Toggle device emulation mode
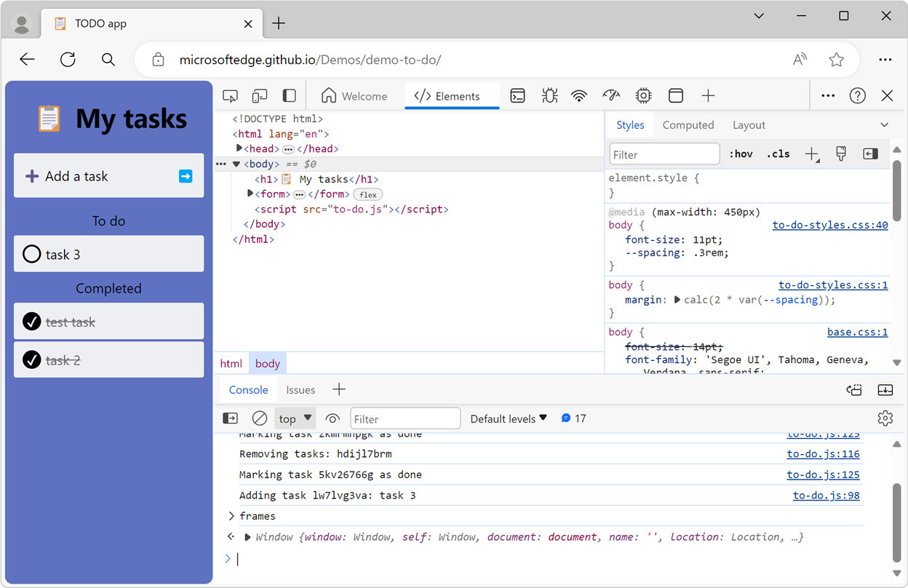 (x=259, y=95)
